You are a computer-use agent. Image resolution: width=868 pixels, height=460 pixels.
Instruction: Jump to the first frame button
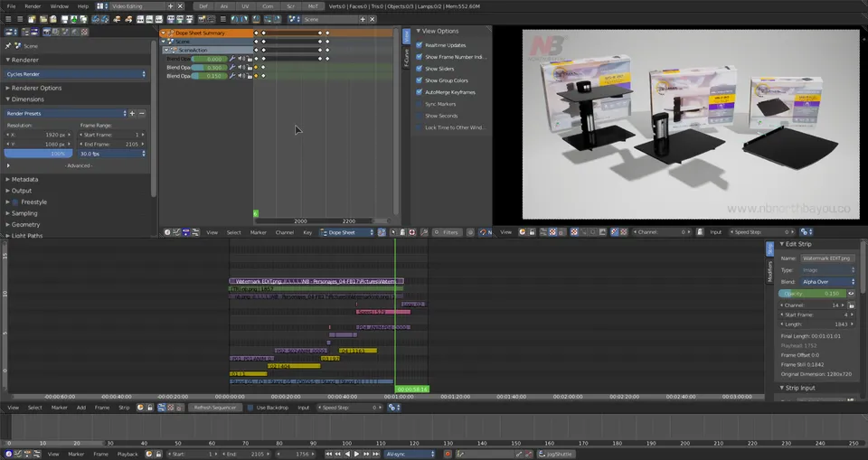(x=328, y=454)
